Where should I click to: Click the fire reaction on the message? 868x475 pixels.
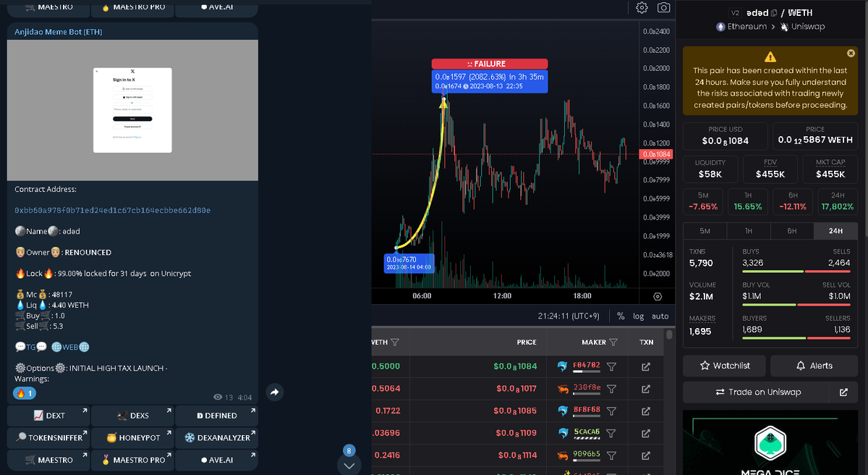point(25,393)
